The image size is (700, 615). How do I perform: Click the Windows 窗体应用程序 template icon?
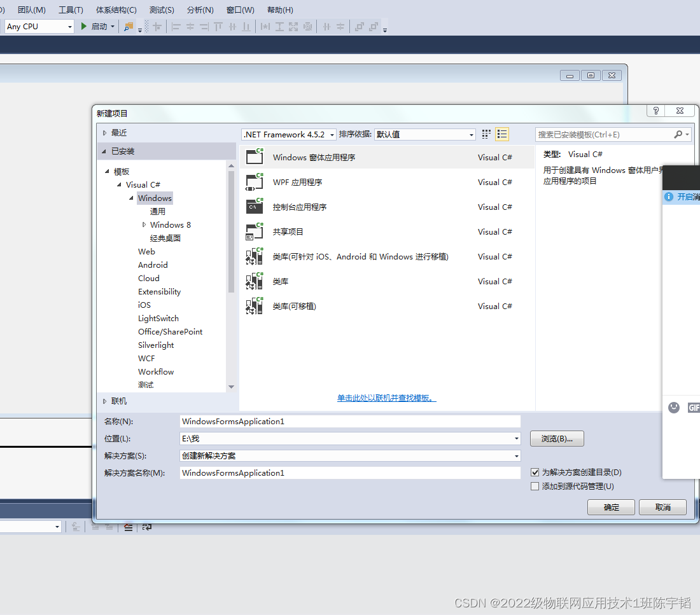tap(255, 156)
